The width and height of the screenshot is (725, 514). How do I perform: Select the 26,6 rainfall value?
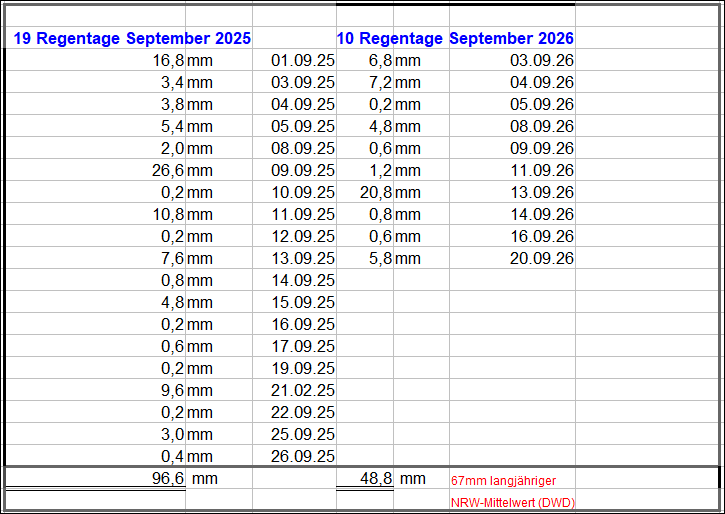[x=168, y=171]
